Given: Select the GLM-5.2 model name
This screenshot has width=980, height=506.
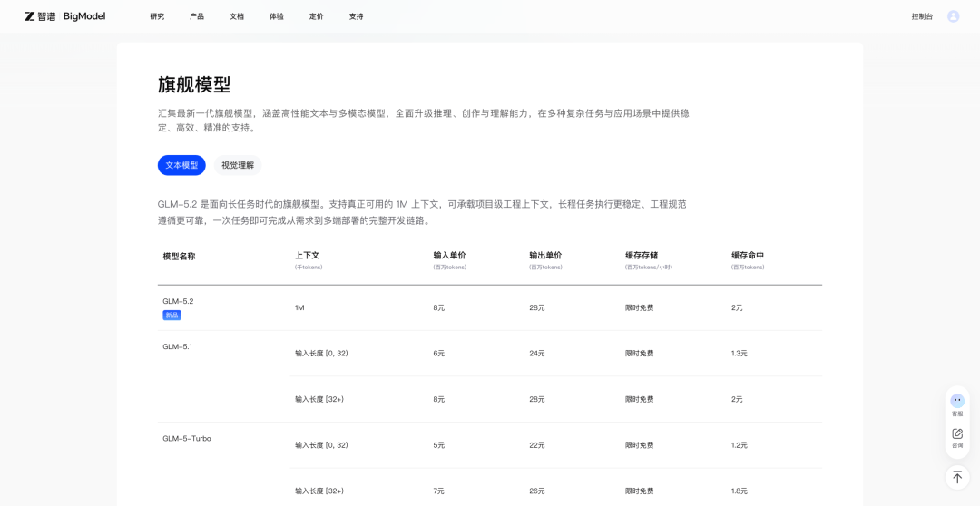Looking at the screenshot, I should 178,301.
